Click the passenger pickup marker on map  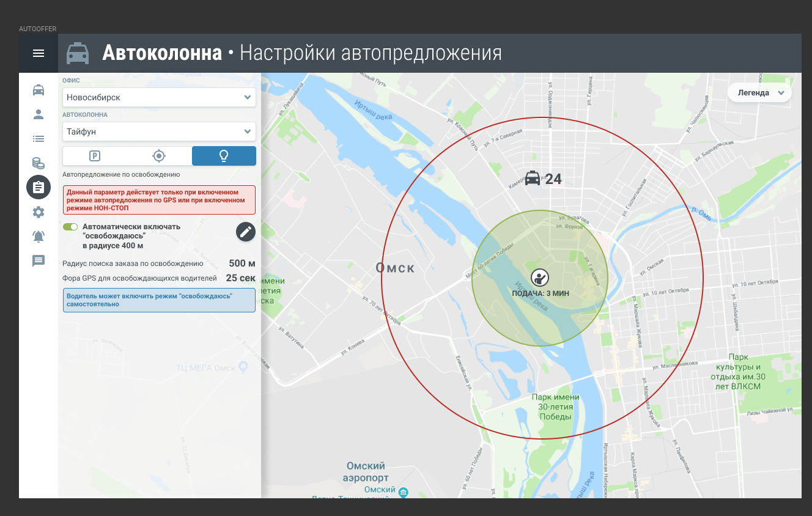(x=540, y=278)
